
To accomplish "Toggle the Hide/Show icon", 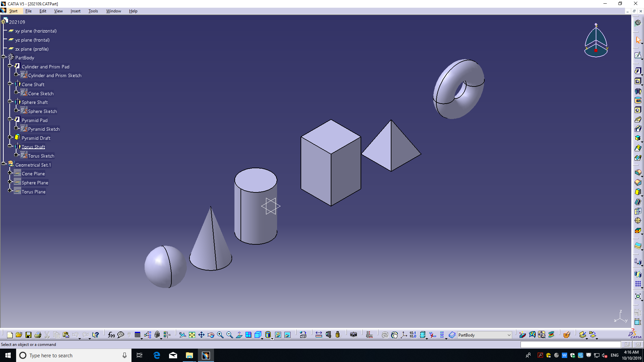I will pyautogui.click(x=278, y=335).
